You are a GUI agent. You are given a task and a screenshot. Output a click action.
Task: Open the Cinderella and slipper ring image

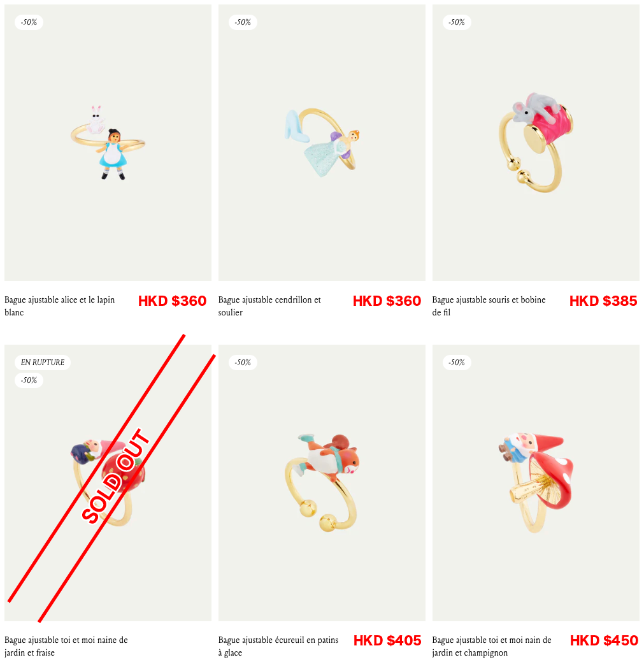[322, 143]
